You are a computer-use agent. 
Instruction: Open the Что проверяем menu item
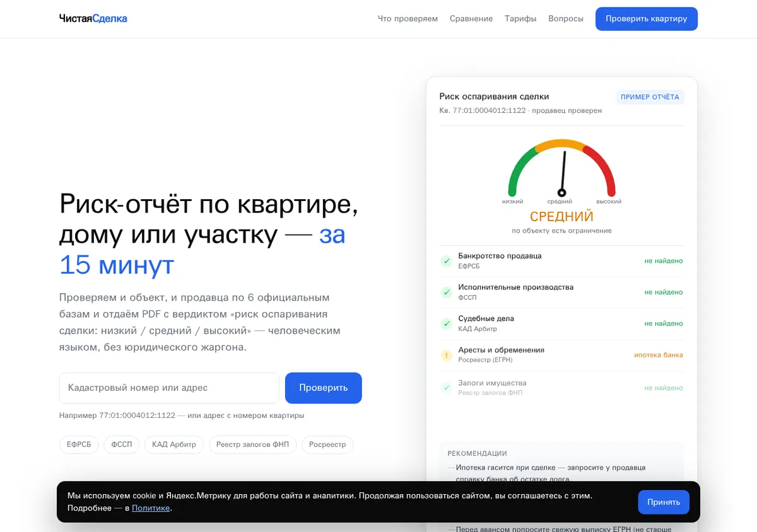pyautogui.click(x=408, y=19)
